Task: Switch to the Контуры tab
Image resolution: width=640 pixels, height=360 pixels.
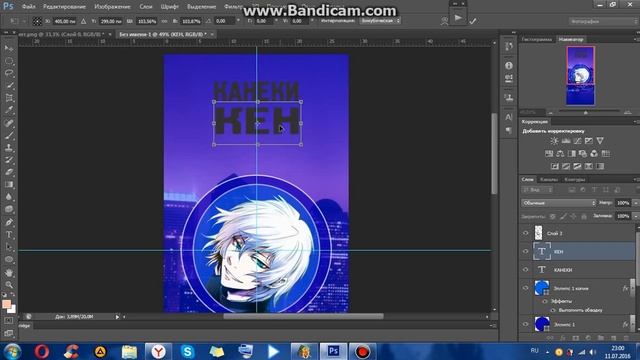Action: pos(575,180)
